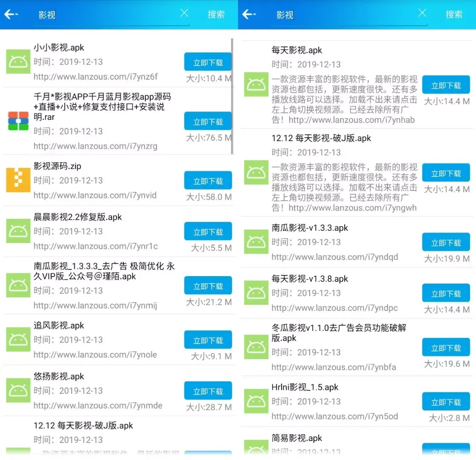Download 南瓜影视_1.3.3.3 with 立即下载

click(208, 285)
